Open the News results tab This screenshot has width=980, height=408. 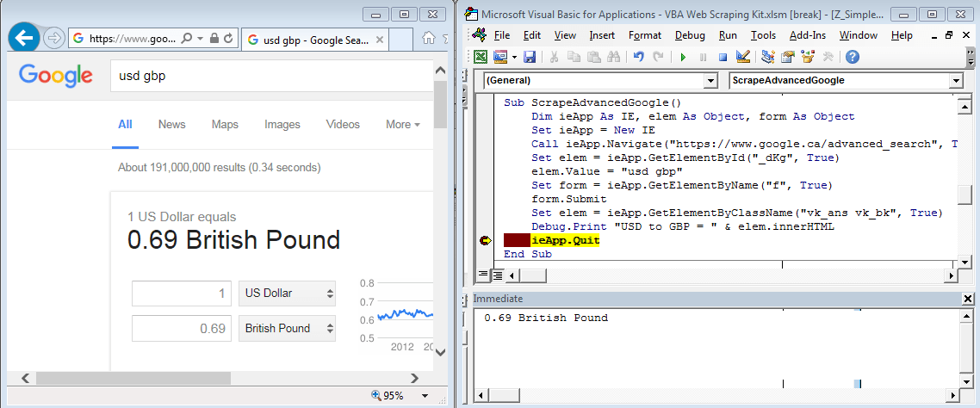click(x=172, y=124)
